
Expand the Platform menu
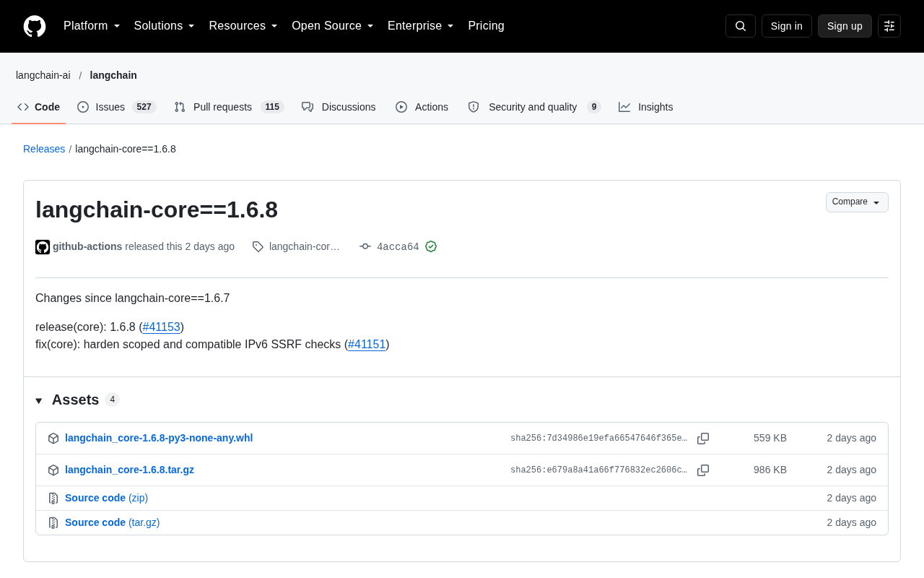(x=92, y=26)
